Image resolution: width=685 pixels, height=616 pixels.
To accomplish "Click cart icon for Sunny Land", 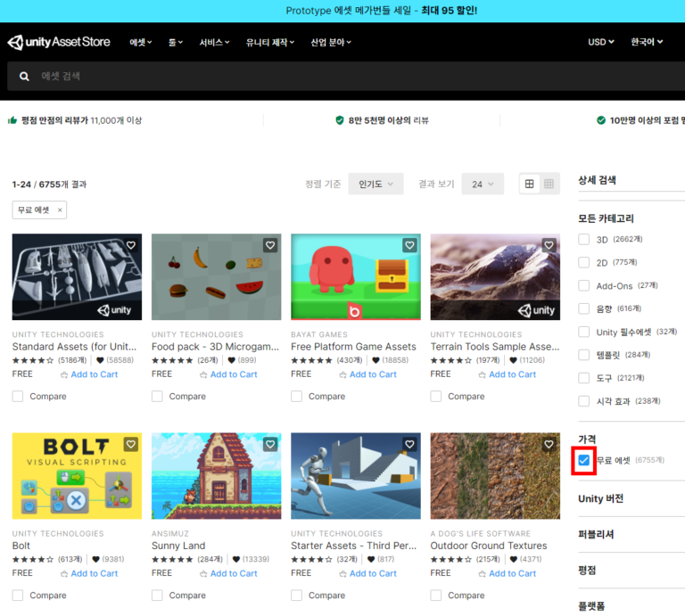I will click(x=203, y=573).
